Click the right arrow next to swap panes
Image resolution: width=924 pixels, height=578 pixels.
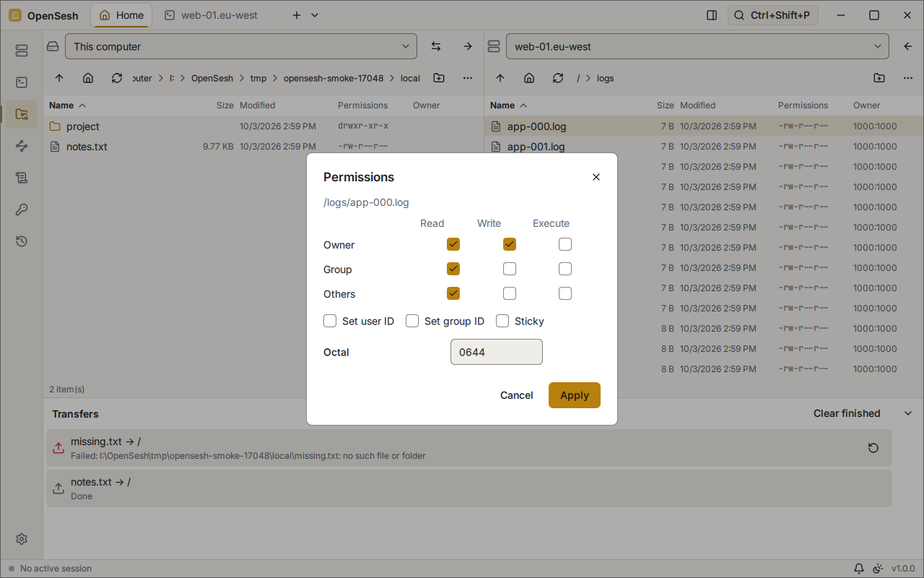[x=468, y=46]
